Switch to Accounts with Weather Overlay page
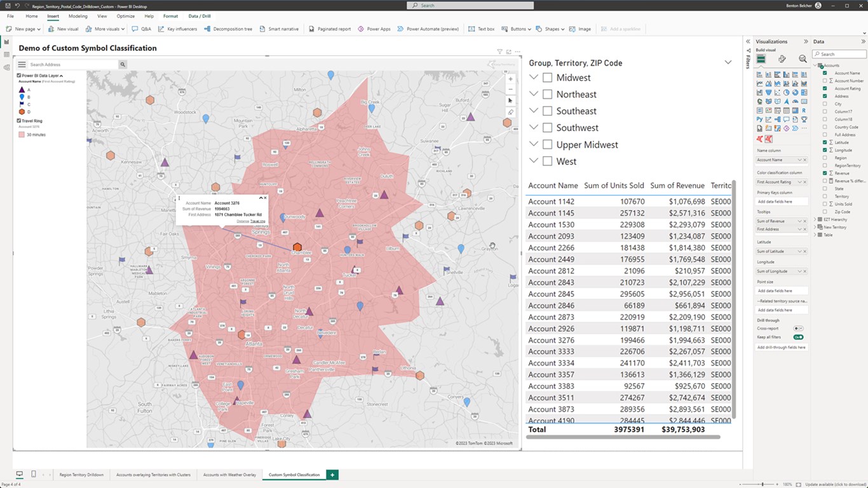 click(229, 475)
